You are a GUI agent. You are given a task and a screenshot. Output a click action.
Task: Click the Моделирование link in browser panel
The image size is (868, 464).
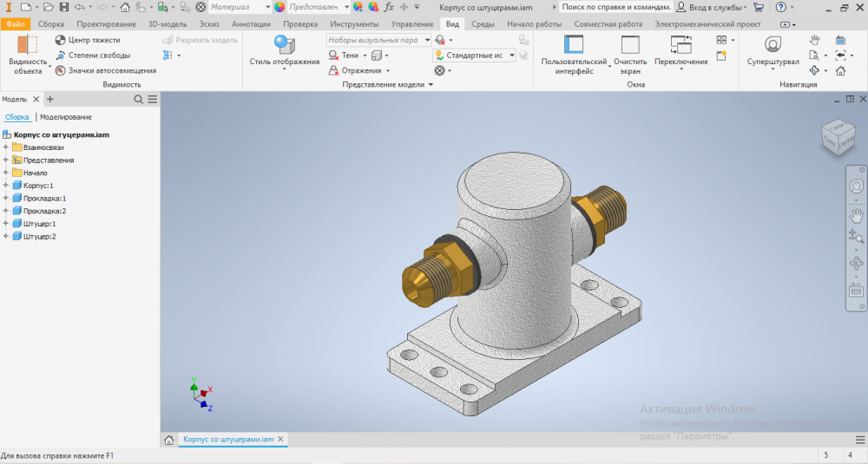[x=66, y=117]
